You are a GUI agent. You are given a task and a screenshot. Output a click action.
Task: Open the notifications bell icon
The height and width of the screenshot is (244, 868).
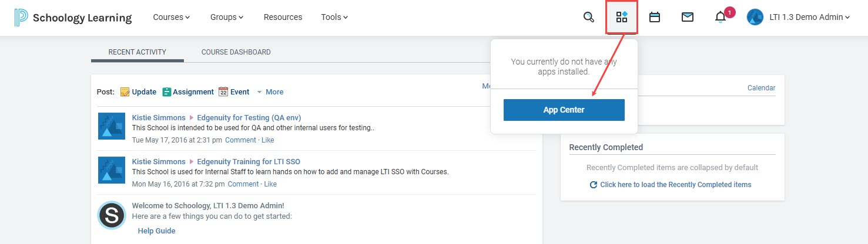720,18
